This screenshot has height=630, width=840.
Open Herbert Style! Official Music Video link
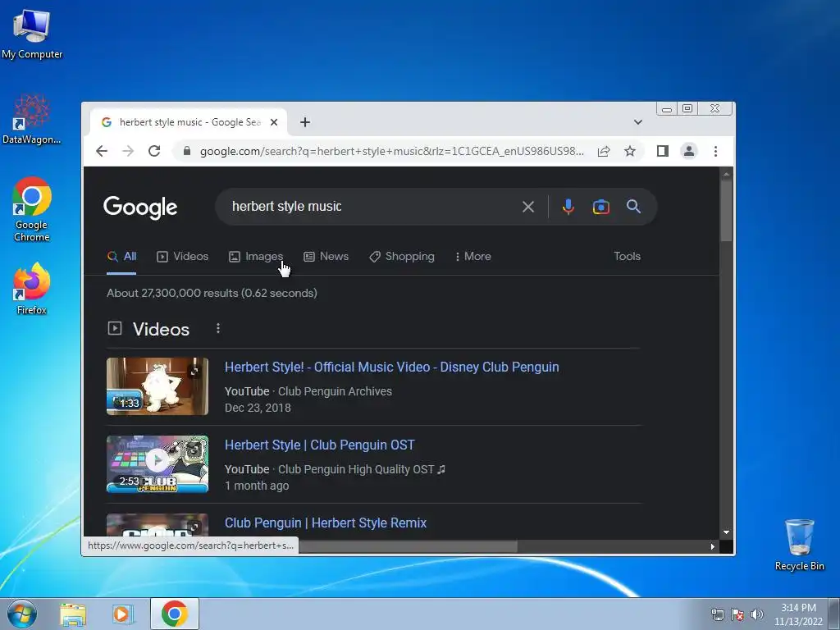pos(391,367)
